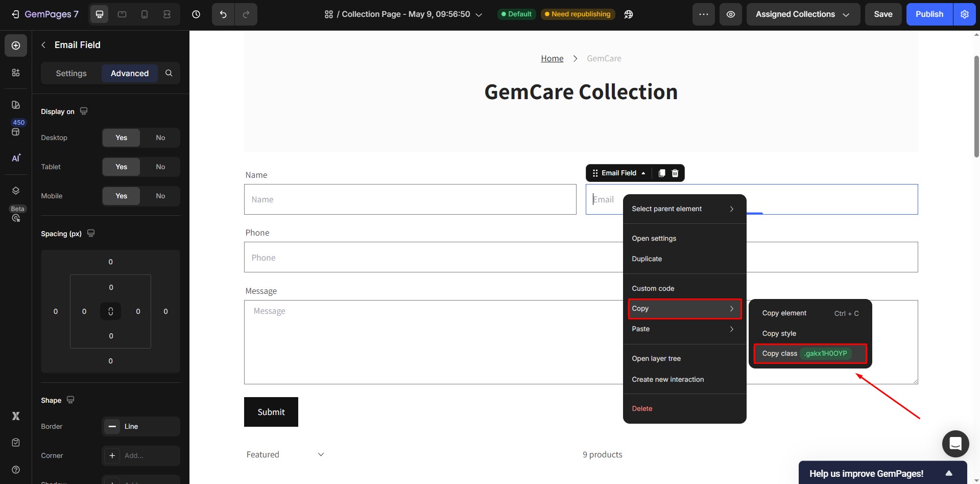The width and height of the screenshot is (980, 484).
Task: Switch to the mobile device view icon
Action: (145, 14)
